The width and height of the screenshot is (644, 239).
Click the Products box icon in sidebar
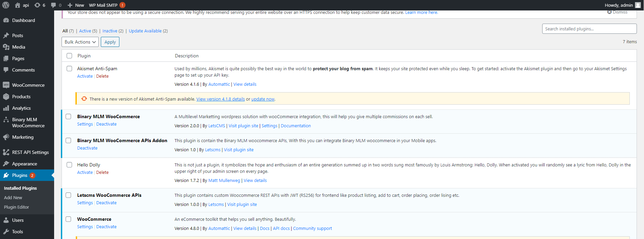(x=6, y=97)
